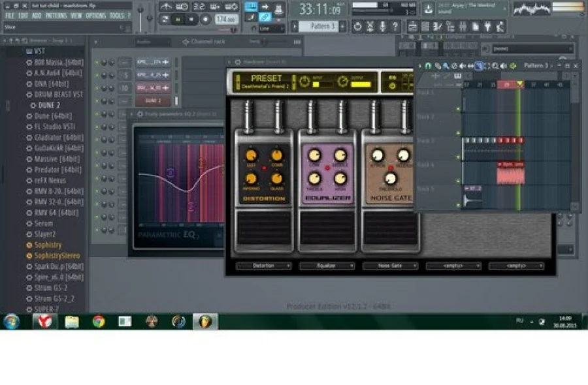588x385 pixels.
Task: Toggle the typing keyboard to piano icon
Action: point(251,7)
